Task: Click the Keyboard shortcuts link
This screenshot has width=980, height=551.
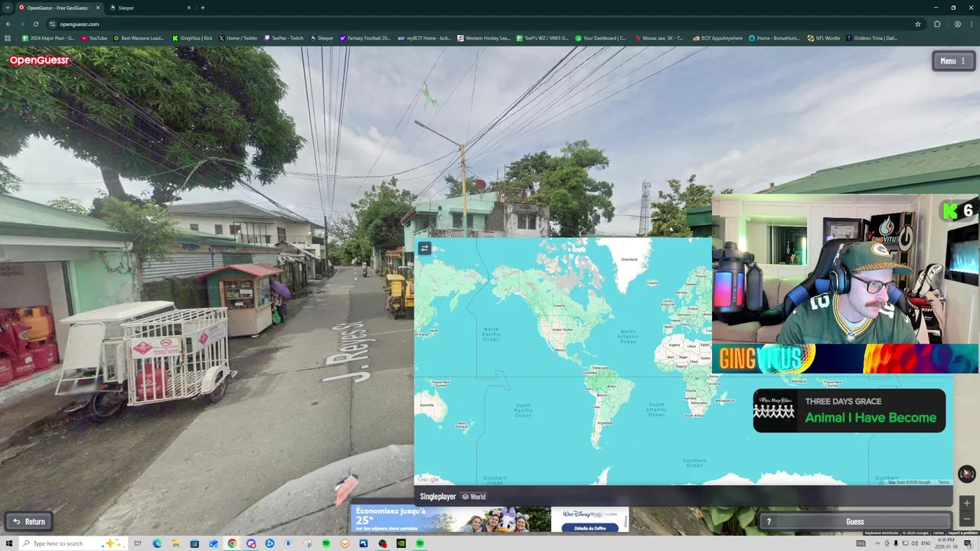Action: pos(881,533)
